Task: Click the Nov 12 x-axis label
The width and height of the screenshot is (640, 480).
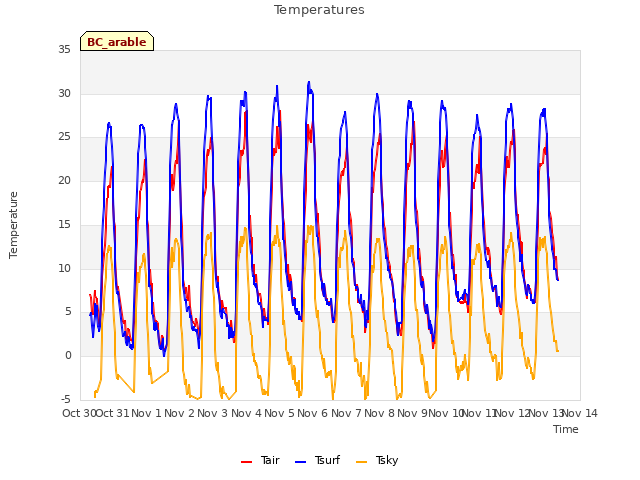Action: pos(513,413)
